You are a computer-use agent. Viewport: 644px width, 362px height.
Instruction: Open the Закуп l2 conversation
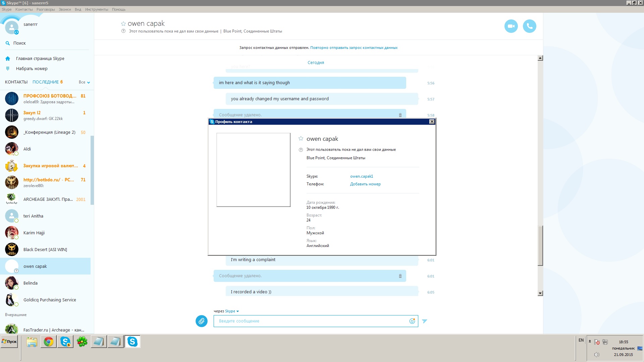click(x=45, y=115)
